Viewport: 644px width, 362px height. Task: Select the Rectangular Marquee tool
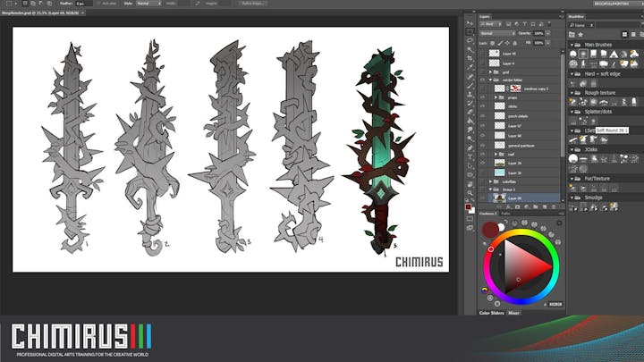point(470,31)
